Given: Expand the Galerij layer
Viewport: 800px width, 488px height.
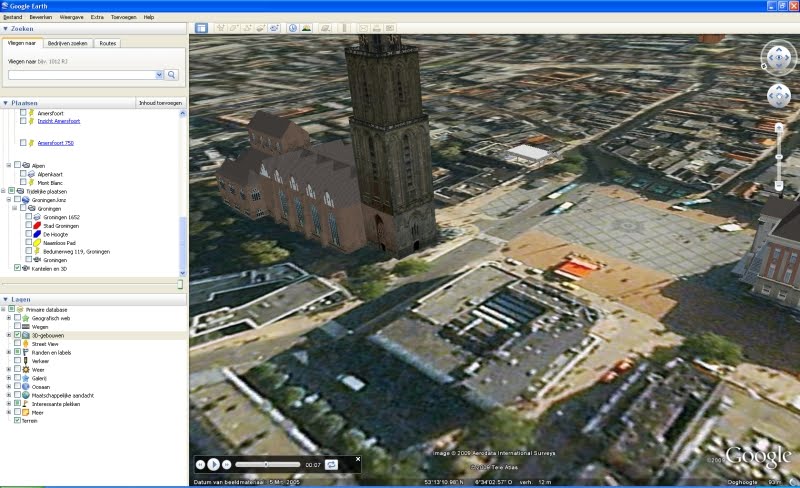Looking at the screenshot, I should [9, 378].
